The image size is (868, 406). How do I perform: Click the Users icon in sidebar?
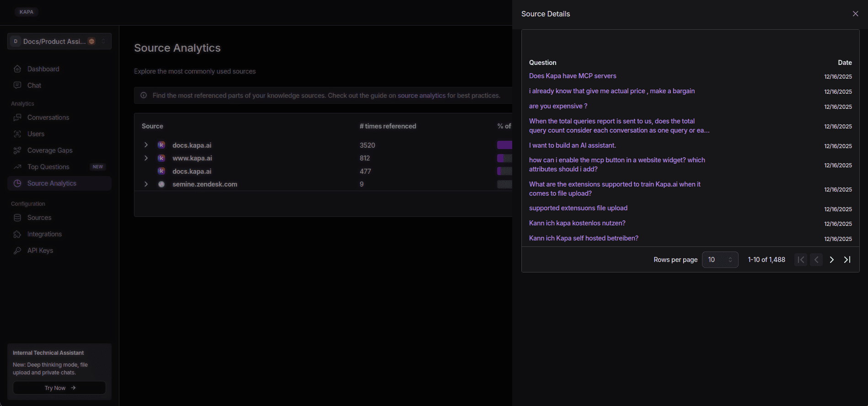[x=17, y=134]
